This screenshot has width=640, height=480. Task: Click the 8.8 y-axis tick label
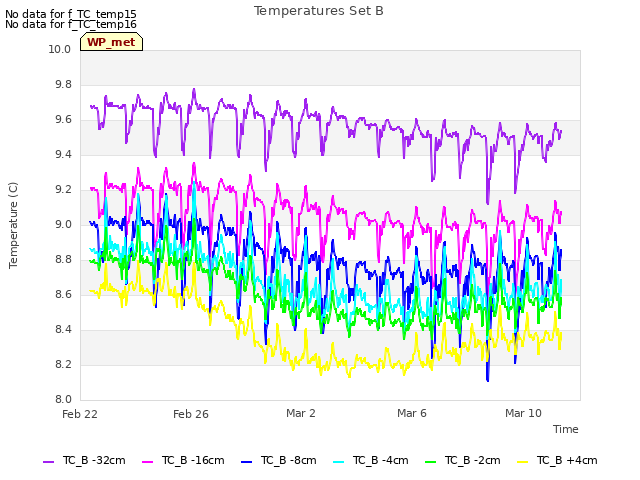(63, 260)
